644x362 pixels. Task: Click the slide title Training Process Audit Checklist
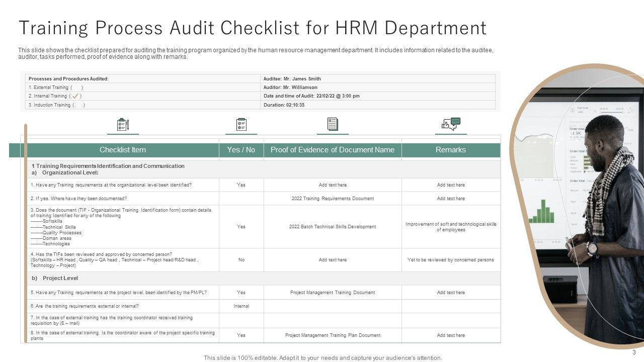click(x=252, y=28)
